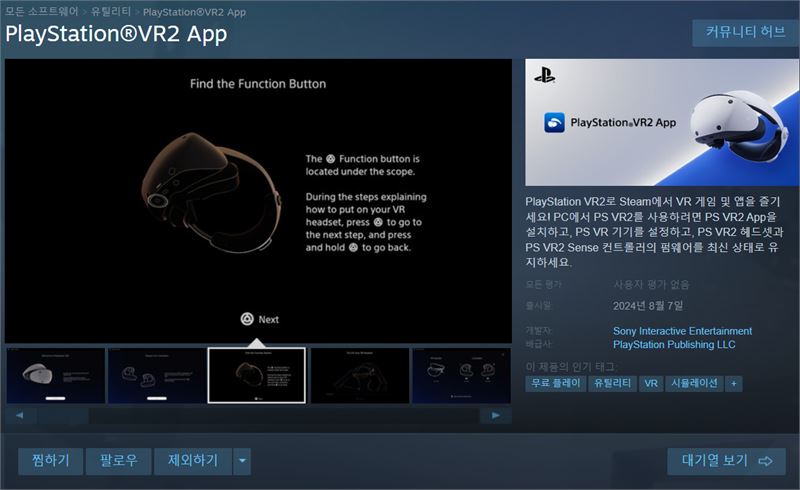Add to wishlist with 찜하기 button

(x=51, y=461)
